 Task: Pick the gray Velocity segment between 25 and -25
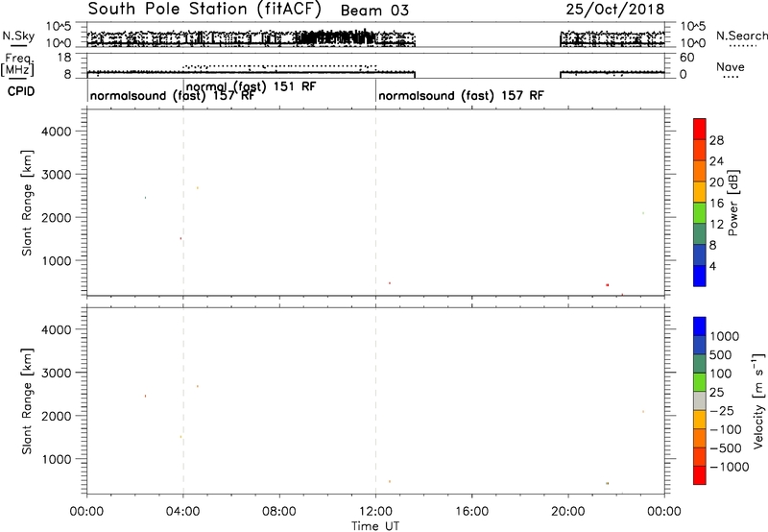(700, 400)
